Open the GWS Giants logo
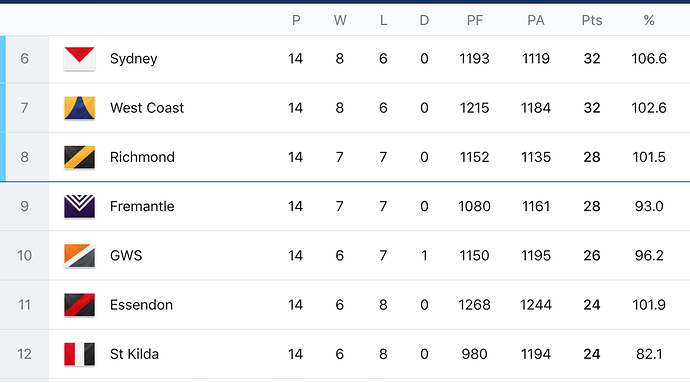 point(79,256)
